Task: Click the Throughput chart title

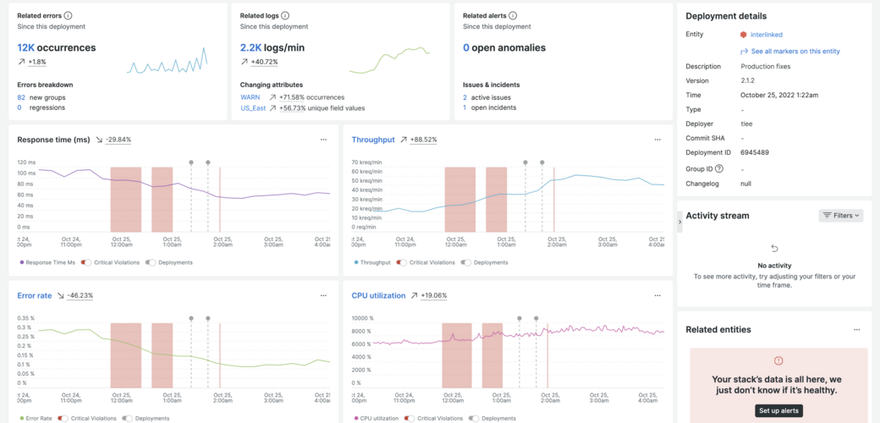Action: click(x=373, y=140)
